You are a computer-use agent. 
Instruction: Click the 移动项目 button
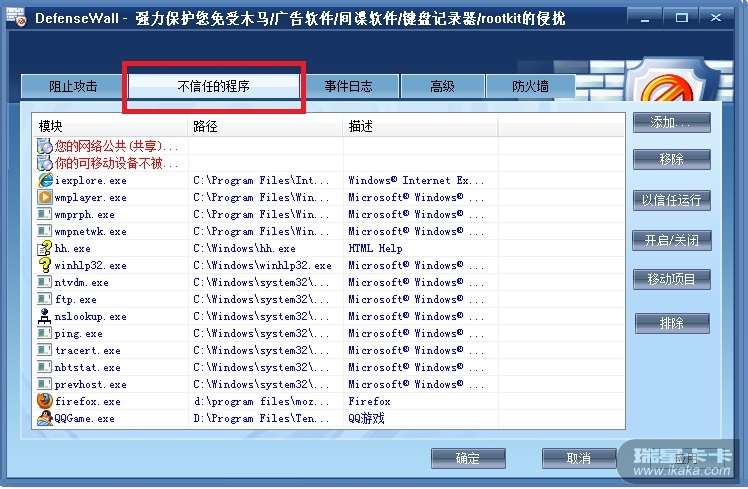pyautogui.click(x=672, y=279)
